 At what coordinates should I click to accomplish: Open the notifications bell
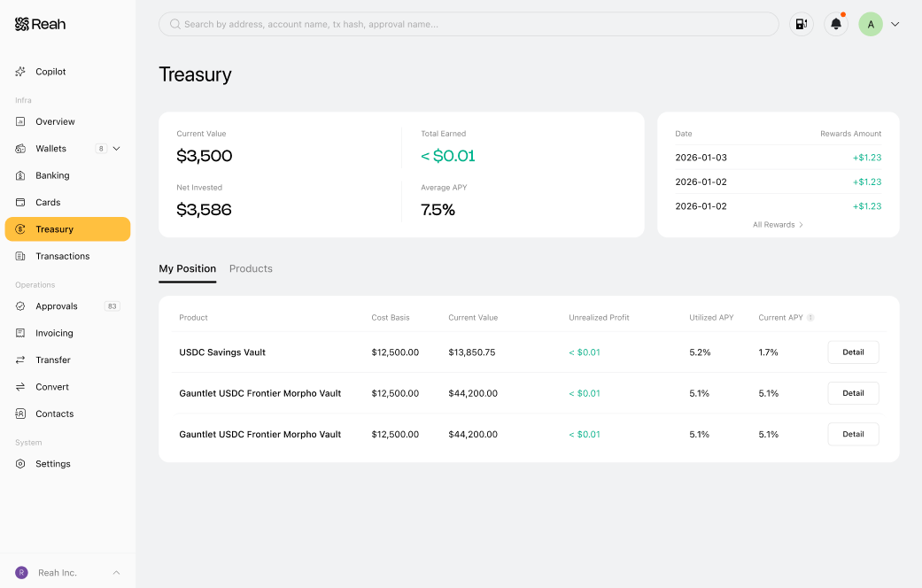[835, 24]
